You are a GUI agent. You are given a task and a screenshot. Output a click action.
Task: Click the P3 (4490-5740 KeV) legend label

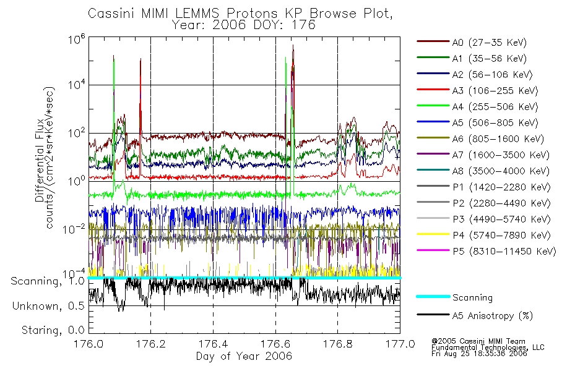tap(501, 220)
